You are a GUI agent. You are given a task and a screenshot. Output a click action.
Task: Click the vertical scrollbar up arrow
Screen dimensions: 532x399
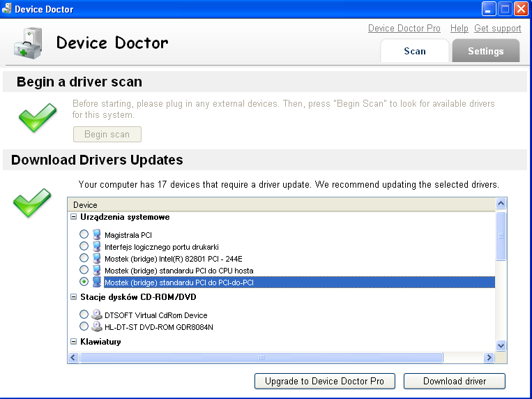[x=501, y=204]
